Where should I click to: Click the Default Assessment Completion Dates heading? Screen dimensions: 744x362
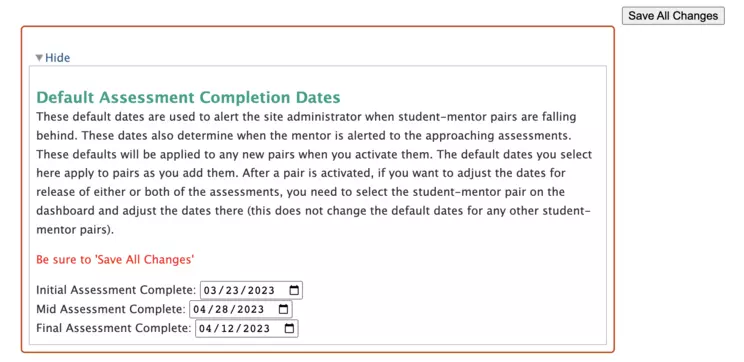188,97
